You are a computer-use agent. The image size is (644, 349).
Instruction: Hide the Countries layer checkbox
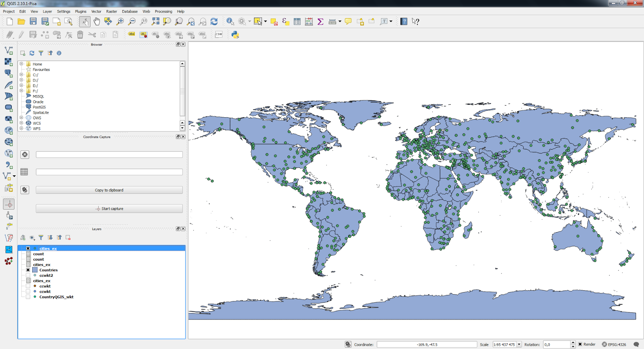pyautogui.click(x=28, y=270)
